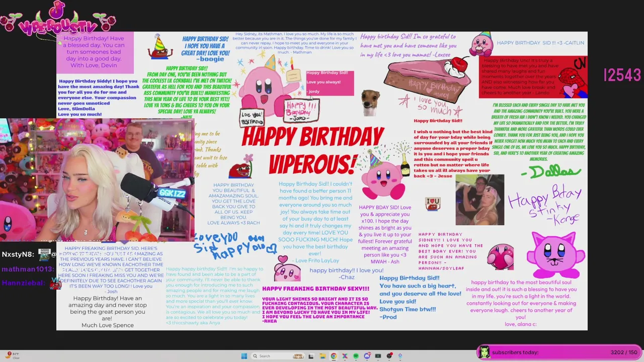The image size is (644, 362).
Task: Click the Viperously cherry logo
Action: [58, 19]
